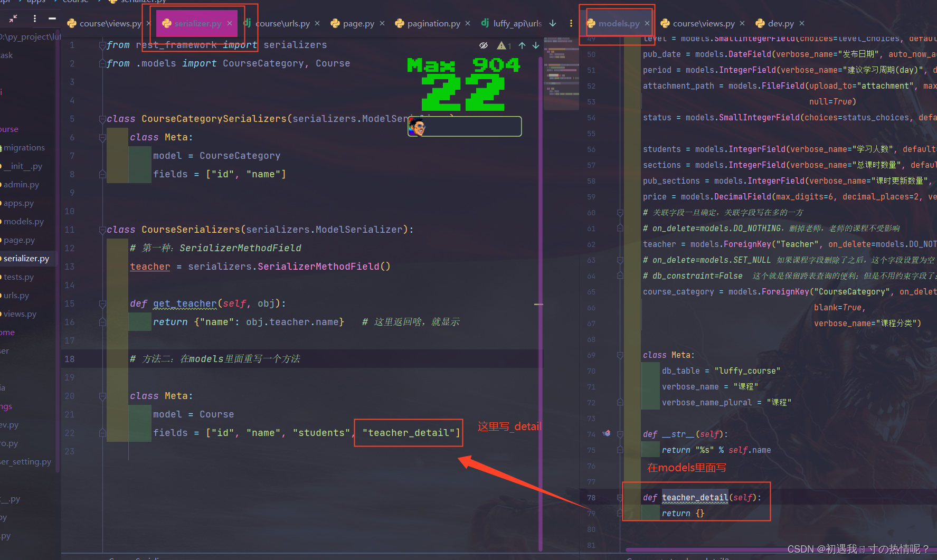
Task: Jump to previous highlighted problem
Action: point(522,45)
